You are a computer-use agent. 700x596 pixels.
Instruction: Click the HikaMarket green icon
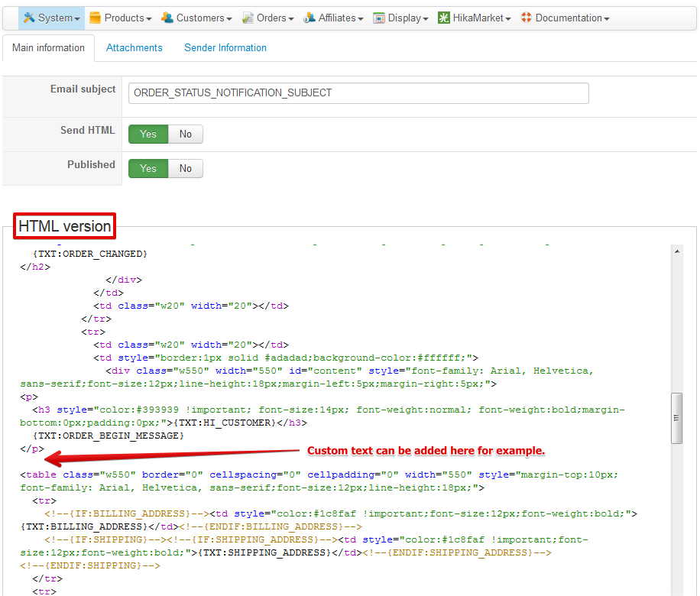click(x=444, y=18)
